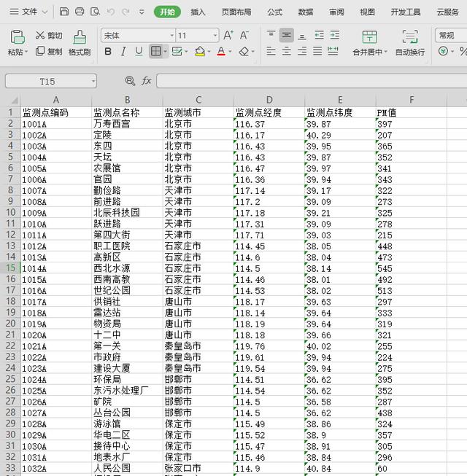
Task: Open the Name Box dropdown arrow
Action: [x=93, y=81]
